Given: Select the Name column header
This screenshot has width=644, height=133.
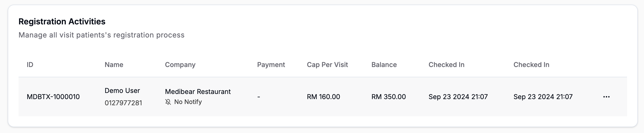Looking at the screenshot, I should point(114,65).
